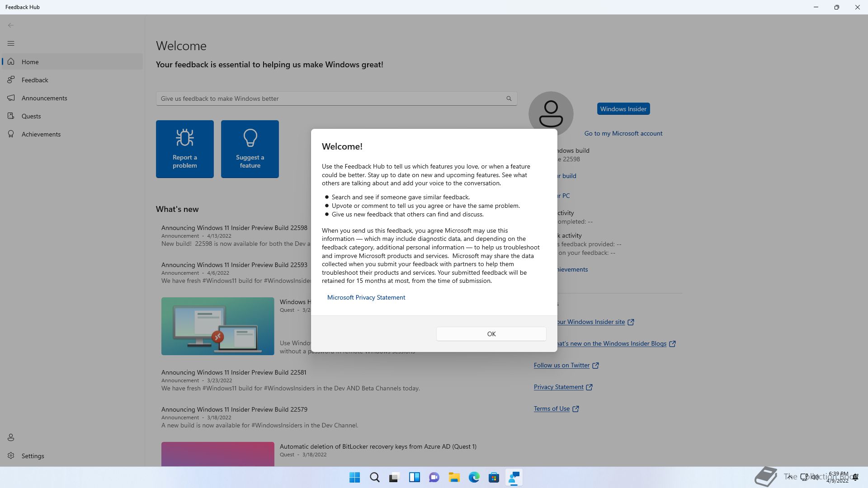Open Task View on the taskbar
The height and width of the screenshot is (488, 868).
tap(394, 477)
